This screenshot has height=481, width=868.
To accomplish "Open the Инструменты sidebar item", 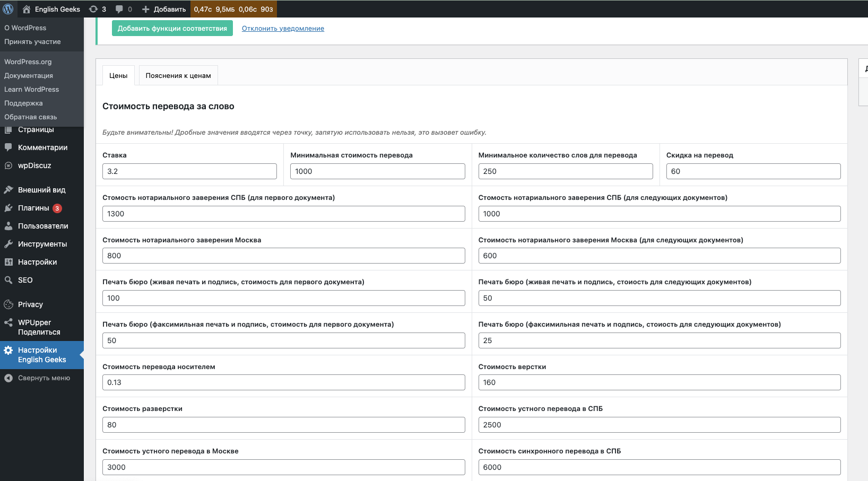I will pos(42,244).
